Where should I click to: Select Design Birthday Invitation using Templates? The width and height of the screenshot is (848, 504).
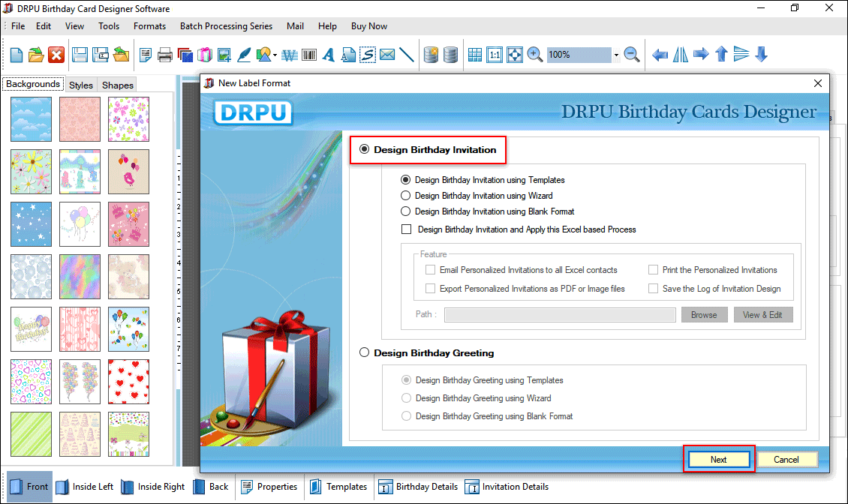[405, 179]
